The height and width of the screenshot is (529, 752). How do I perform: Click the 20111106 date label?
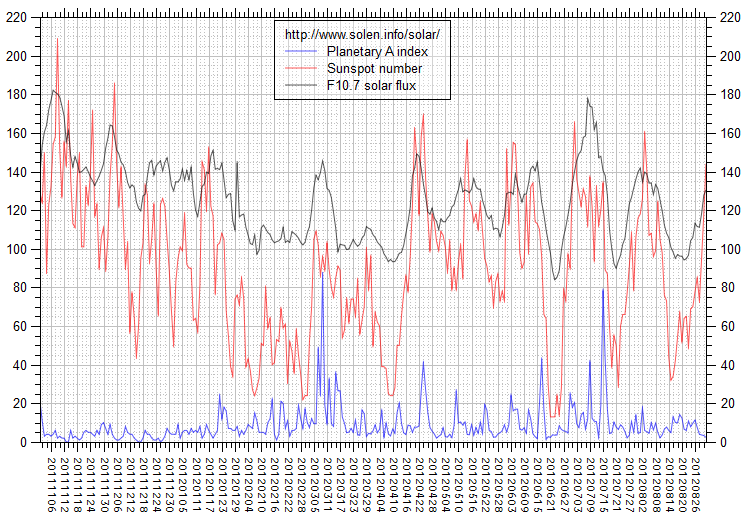51,485
